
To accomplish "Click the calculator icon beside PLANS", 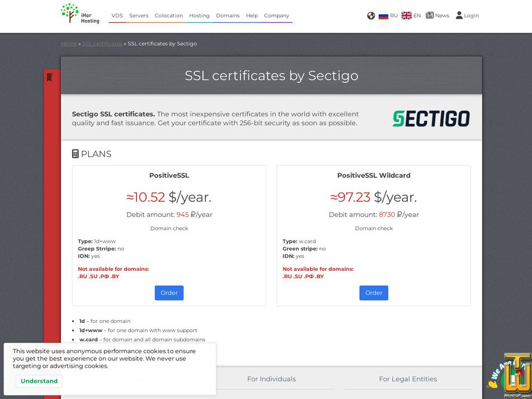I will 76,154.
